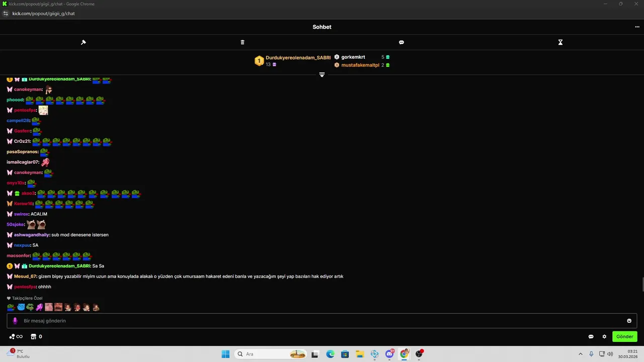This screenshot has width=644, height=362.
Task: Open the shop icon showing 0
Action: pyautogui.click(x=36, y=337)
